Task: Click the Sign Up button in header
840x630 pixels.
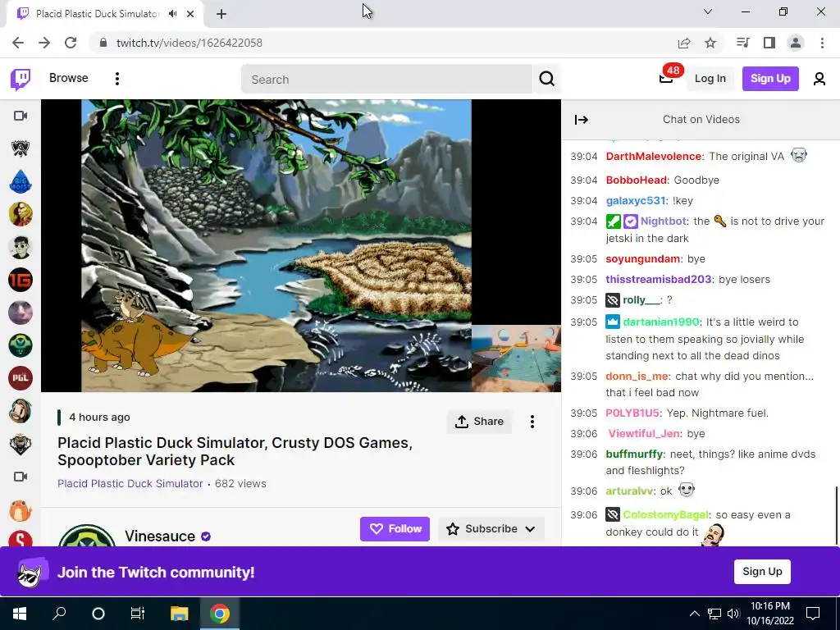Action: coord(770,79)
